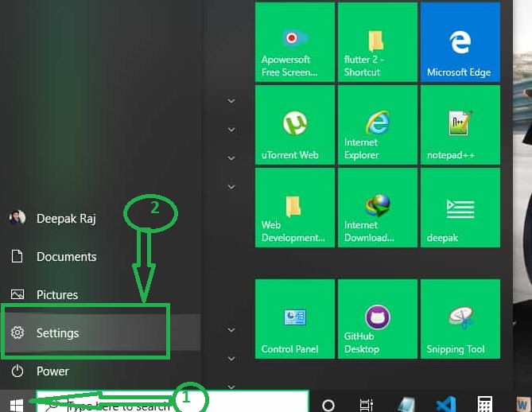
Task: Expand the second app list chevron
Action: tap(231, 130)
